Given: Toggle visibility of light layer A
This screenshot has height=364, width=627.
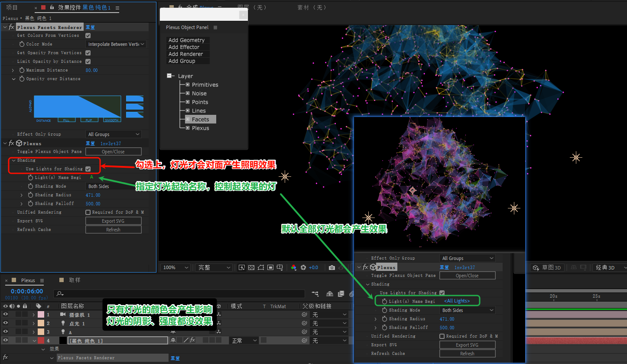Looking at the screenshot, I should [5, 332].
